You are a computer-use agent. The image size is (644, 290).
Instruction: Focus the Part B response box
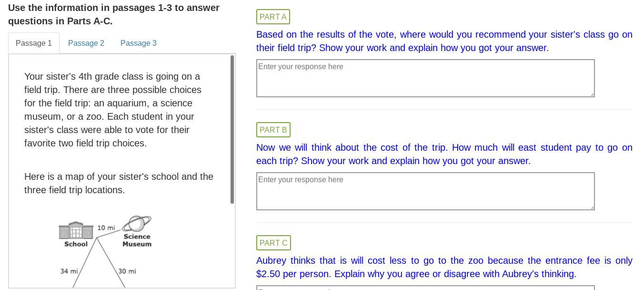425,191
